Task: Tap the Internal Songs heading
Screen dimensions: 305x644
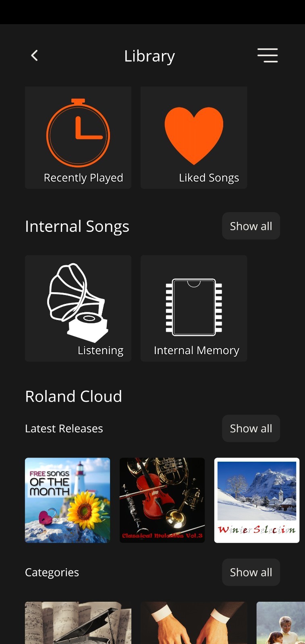Action: (77, 226)
